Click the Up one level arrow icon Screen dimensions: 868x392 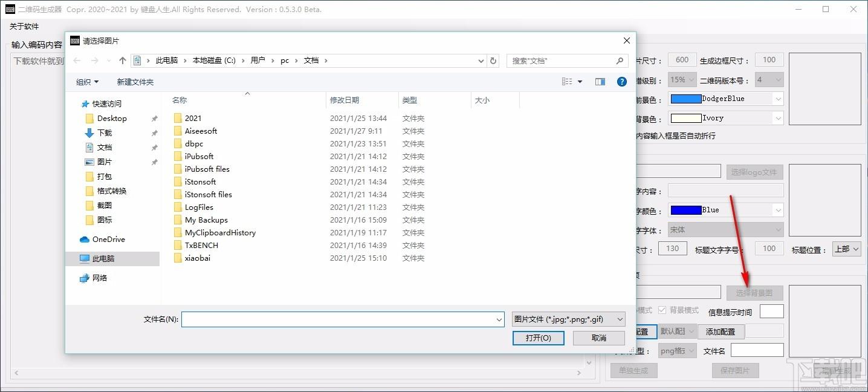[123, 60]
